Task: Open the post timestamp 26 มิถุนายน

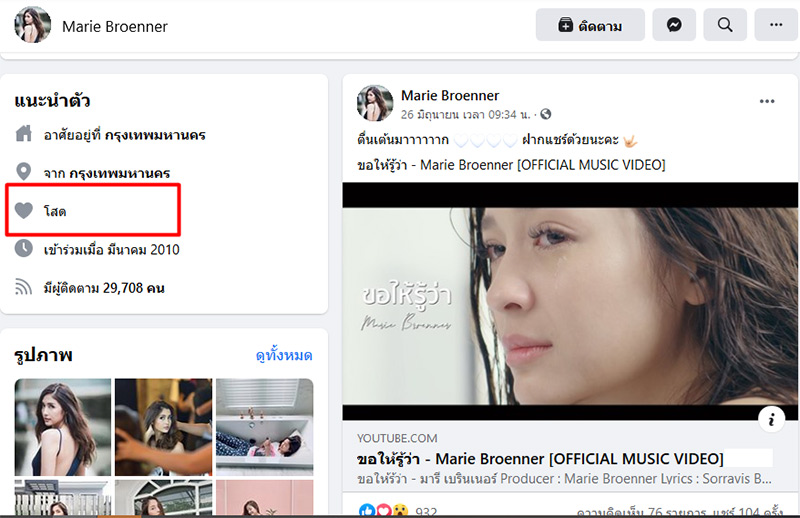Action: pos(467,114)
